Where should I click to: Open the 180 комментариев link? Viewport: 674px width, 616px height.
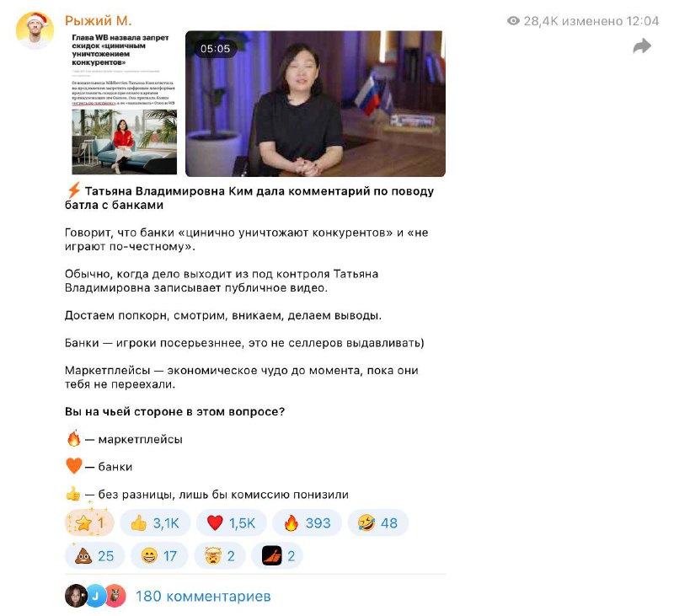203,597
